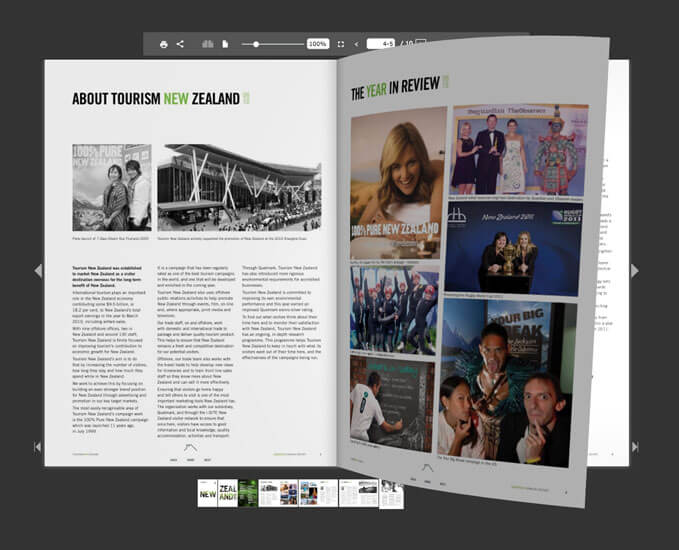Switch to double-page spread view
Image resolution: width=679 pixels, height=550 pixels.
click(x=208, y=44)
